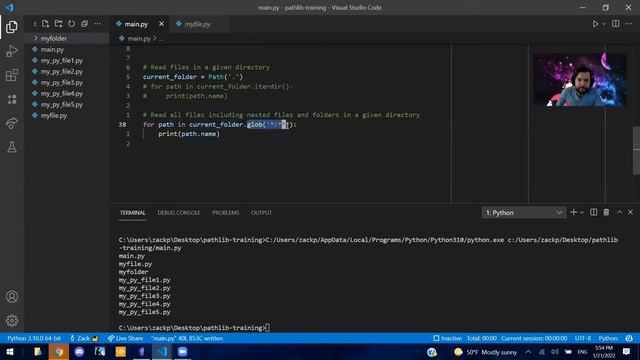Open the Windows Start menu
This screenshot has height=360, width=640.
click(10, 352)
